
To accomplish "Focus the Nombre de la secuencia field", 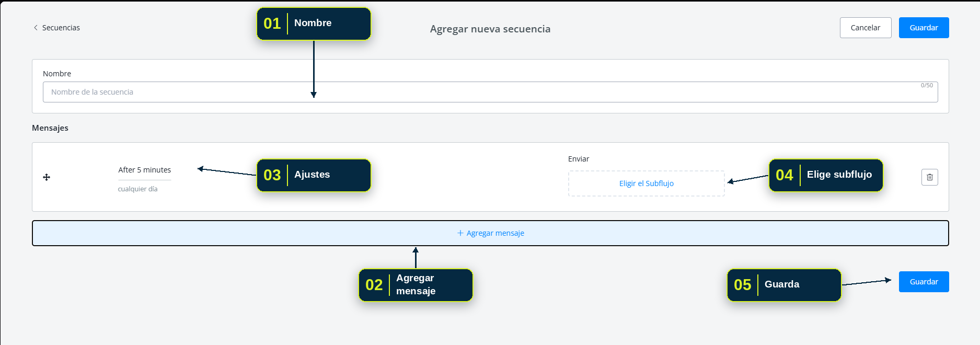I will [x=490, y=92].
